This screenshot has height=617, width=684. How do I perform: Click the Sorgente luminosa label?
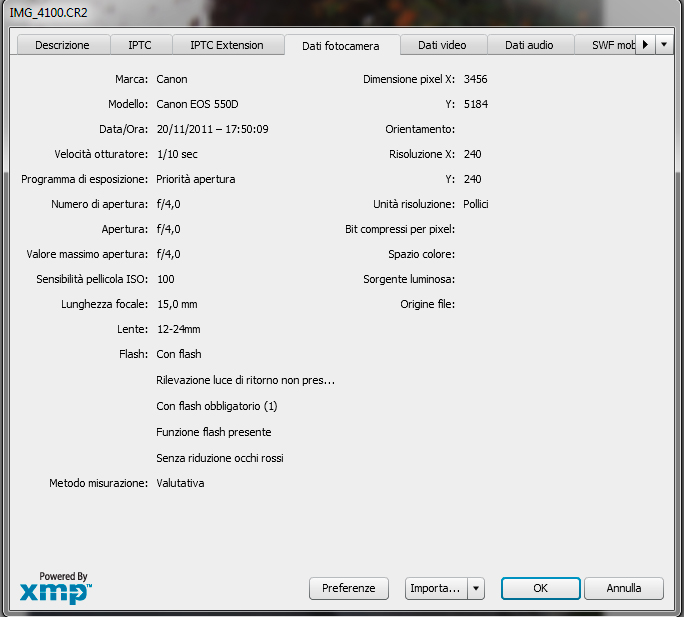(409, 279)
